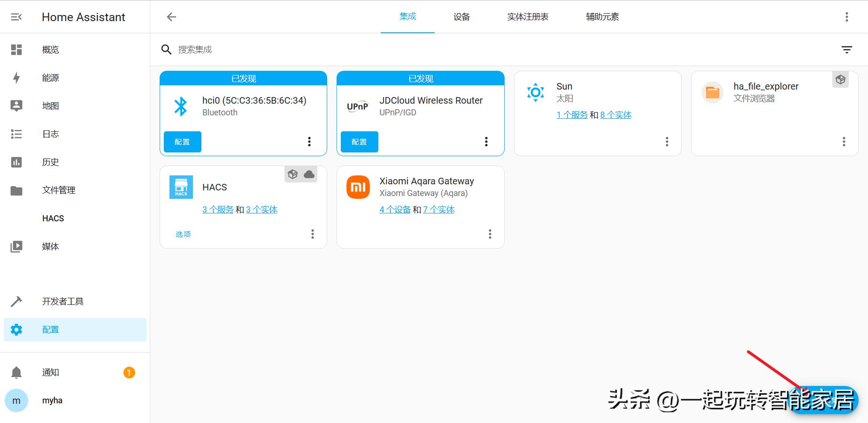868x423 pixels.
Task: Click the custom integration box icon on ha_file_explorer
Action: (x=840, y=79)
